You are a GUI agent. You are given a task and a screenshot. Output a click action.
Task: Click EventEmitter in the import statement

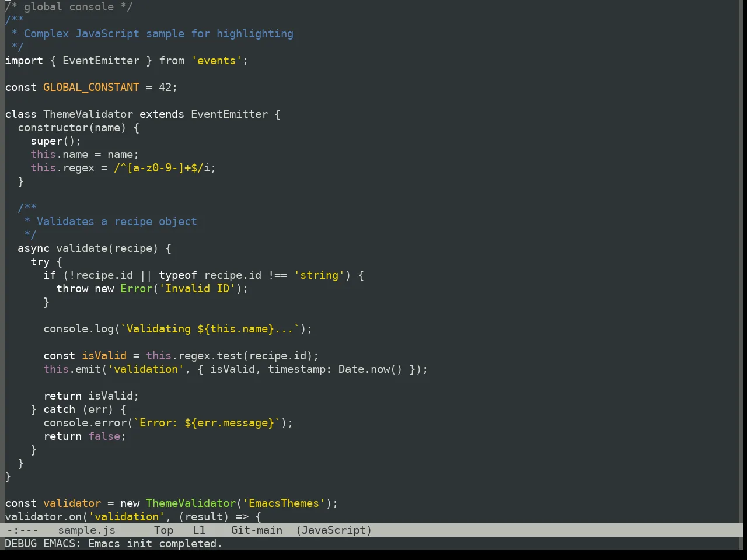coord(101,61)
